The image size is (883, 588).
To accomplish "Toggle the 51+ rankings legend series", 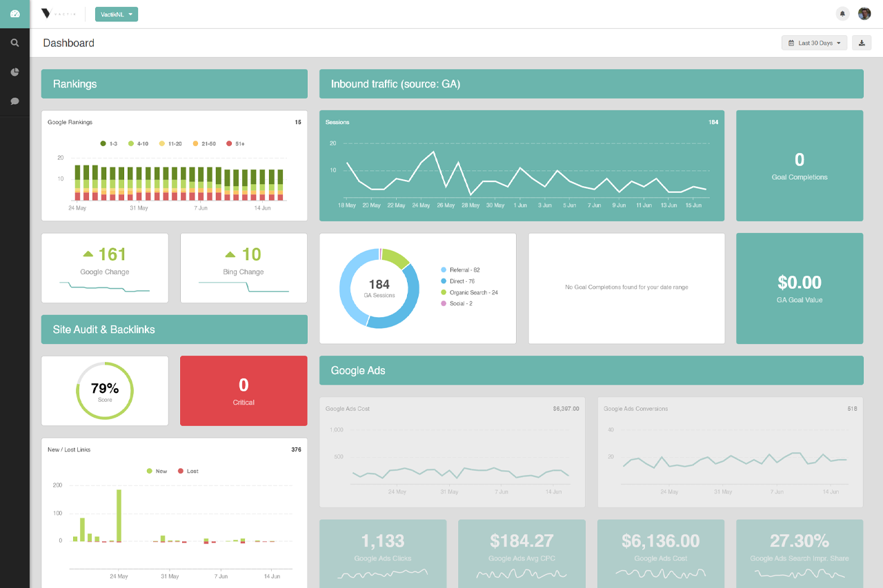I will pyautogui.click(x=235, y=143).
